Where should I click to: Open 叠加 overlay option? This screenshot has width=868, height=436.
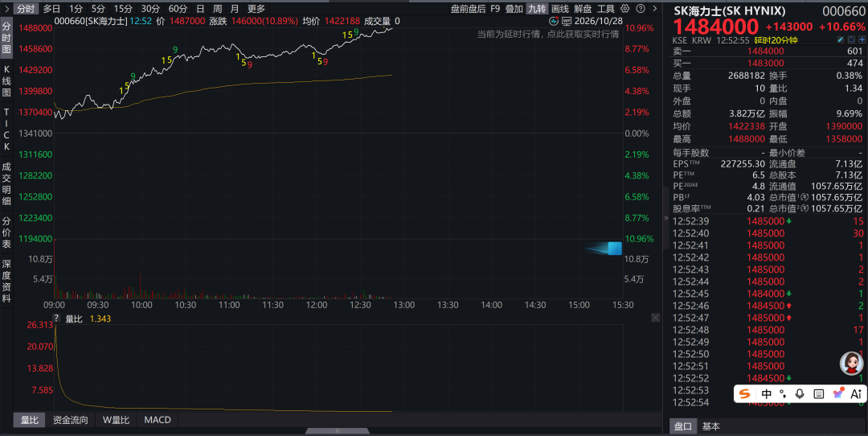pos(514,9)
